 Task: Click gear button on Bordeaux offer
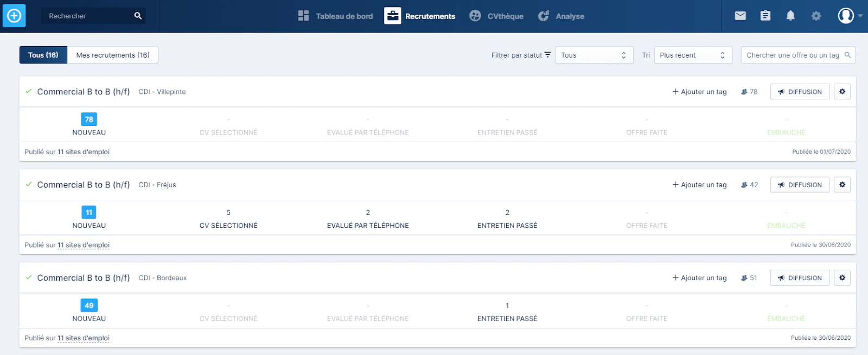point(842,277)
